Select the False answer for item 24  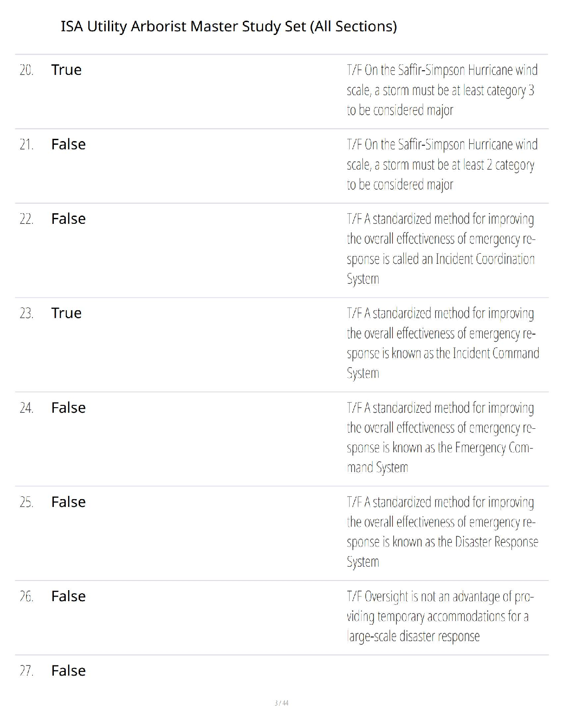pyautogui.click(x=68, y=408)
